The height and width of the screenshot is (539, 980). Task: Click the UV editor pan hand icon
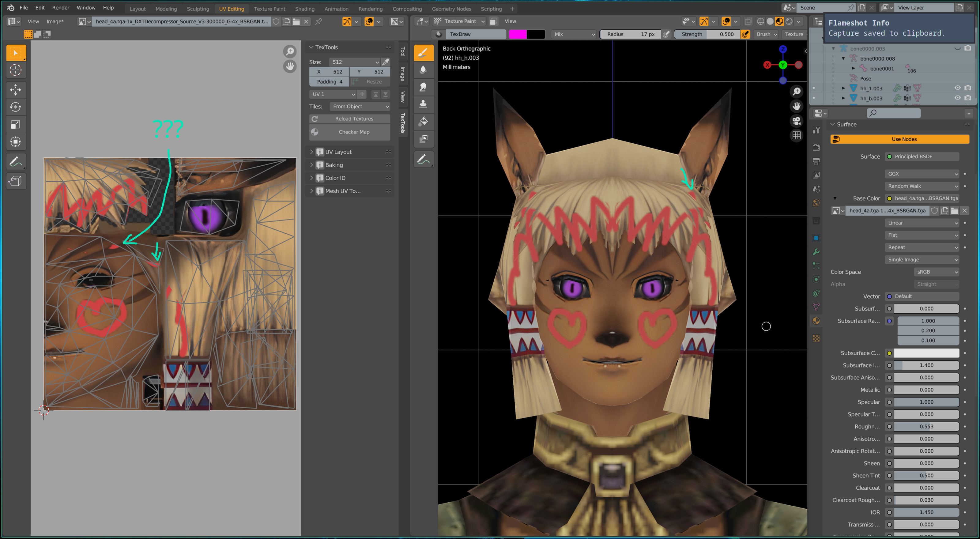click(x=290, y=66)
